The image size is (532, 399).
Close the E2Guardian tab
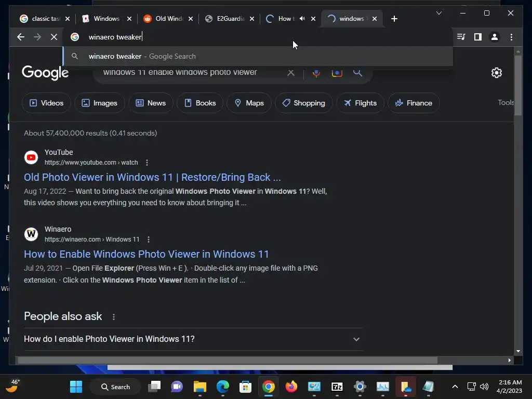pyautogui.click(x=252, y=19)
